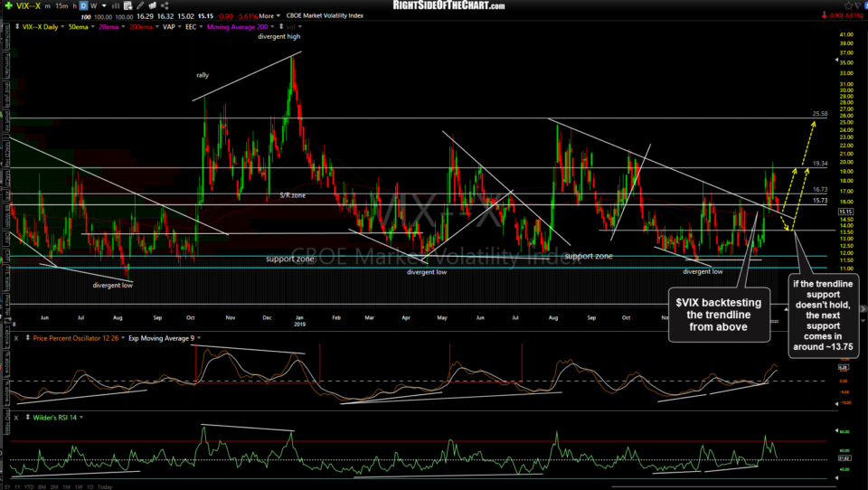Open the VIX--X Daily dropdown
The image size is (868, 490).
pos(62,27)
